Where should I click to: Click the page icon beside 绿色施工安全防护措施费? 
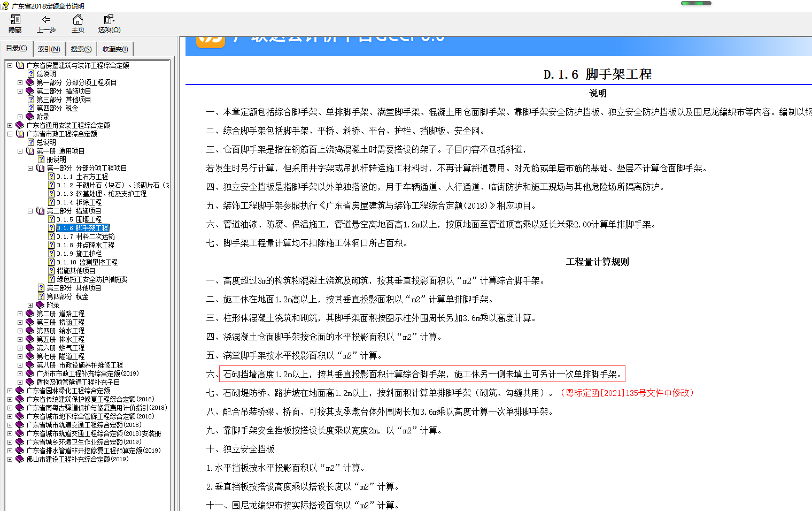pos(51,279)
